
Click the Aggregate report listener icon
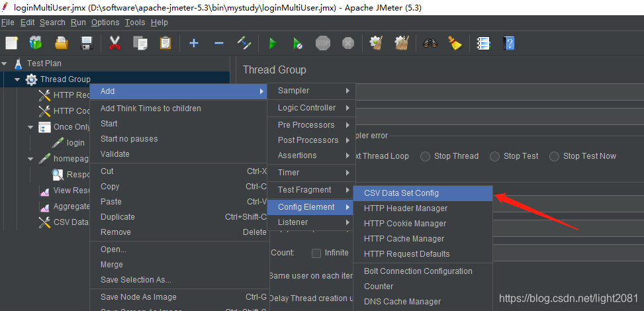tap(44, 206)
